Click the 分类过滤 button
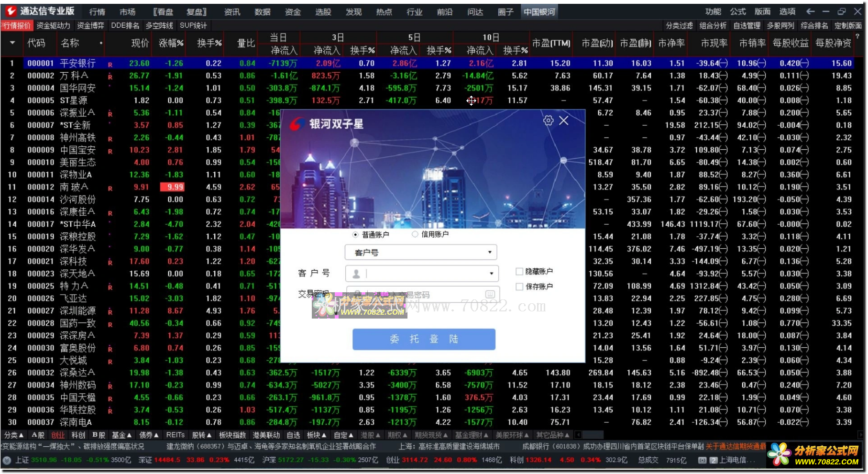Viewport: 868px width, 474px height. [x=679, y=25]
